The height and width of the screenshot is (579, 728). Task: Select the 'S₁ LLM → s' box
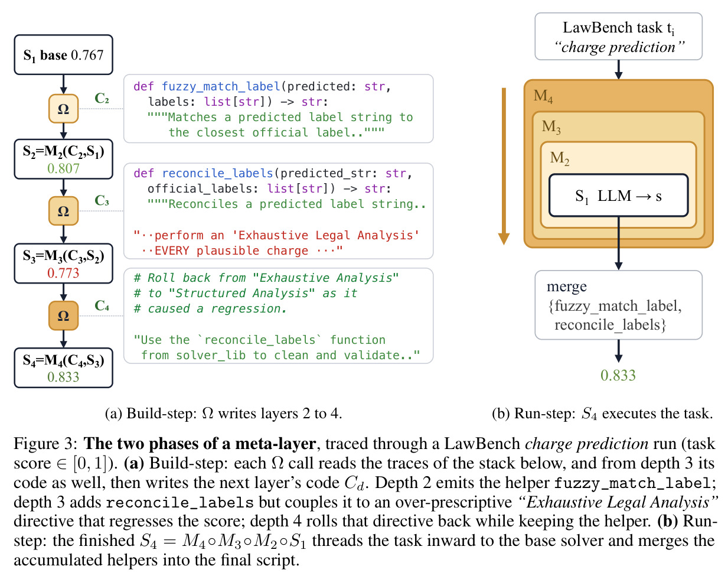618,196
